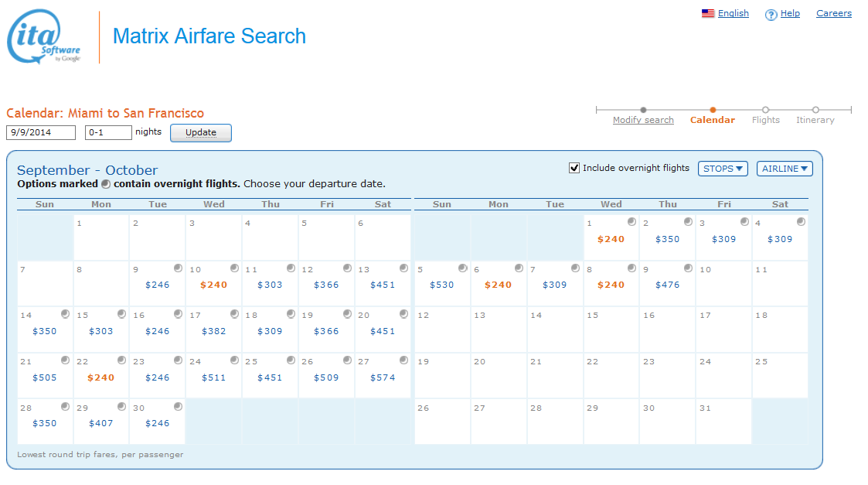Viewport: 868px width, 485px height.
Task: Click overnight flight icon on September 22
Action: [x=121, y=360]
